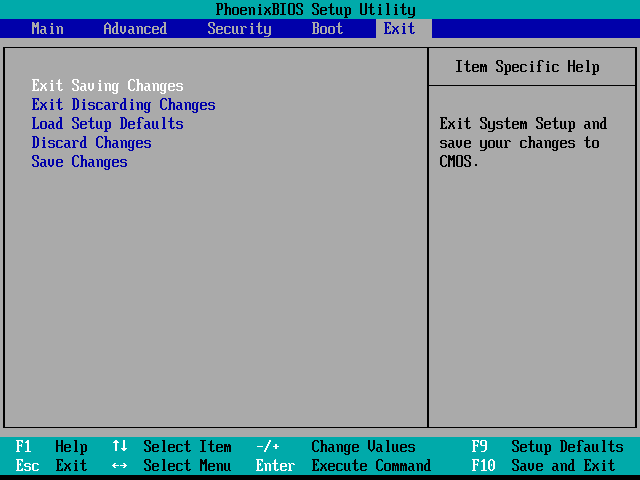The image size is (640, 480).
Task: Go to the Security tab
Action: click(239, 28)
